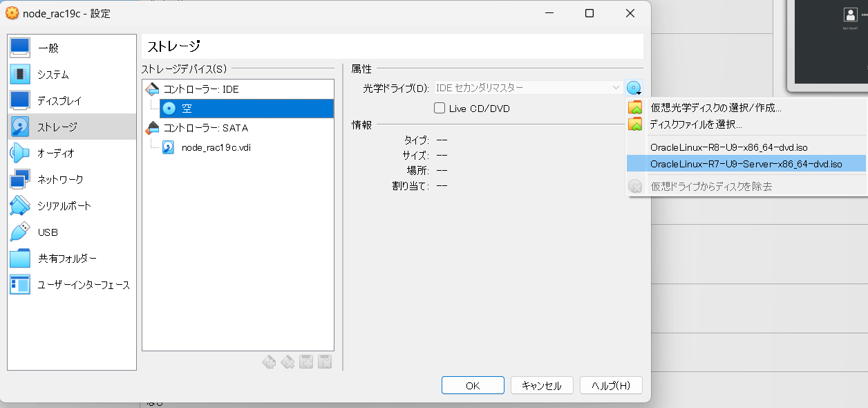This screenshot has height=408, width=868.
Task: Choose ディスクファイルを選択... menu item
Action: pyautogui.click(x=746, y=125)
